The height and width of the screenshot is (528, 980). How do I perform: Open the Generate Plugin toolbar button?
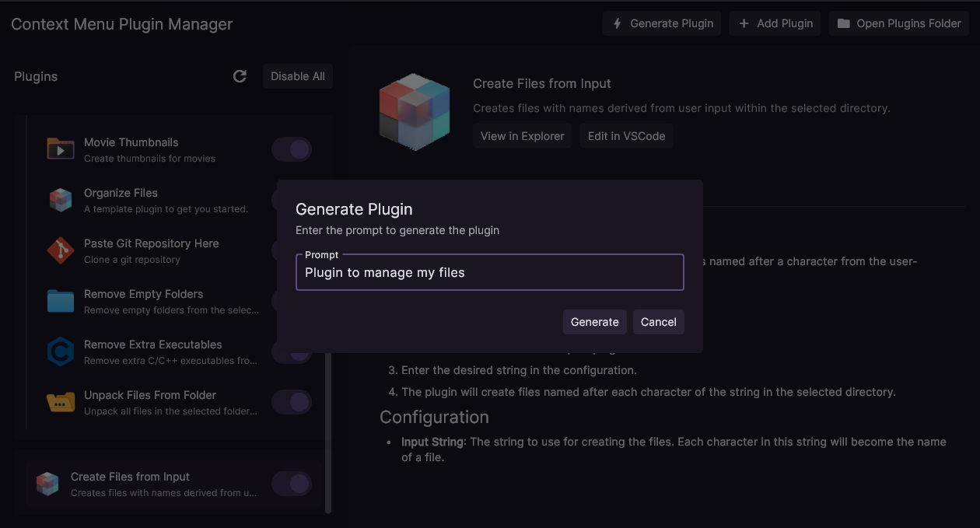662,23
